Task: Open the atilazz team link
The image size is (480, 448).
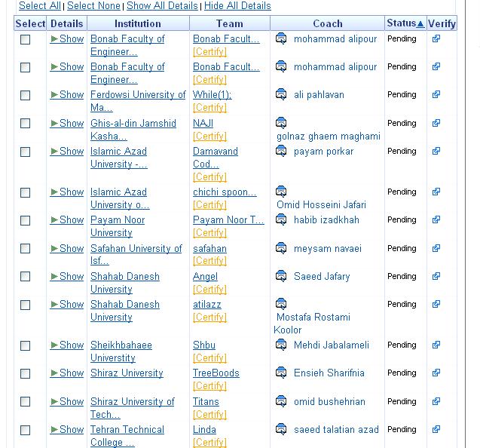Action: (207, 305)
